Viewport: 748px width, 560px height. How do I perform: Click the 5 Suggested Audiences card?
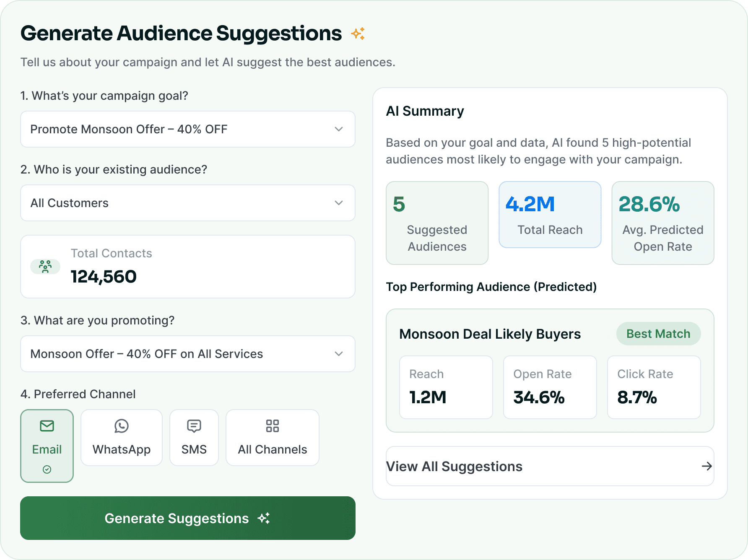[437, 223]
